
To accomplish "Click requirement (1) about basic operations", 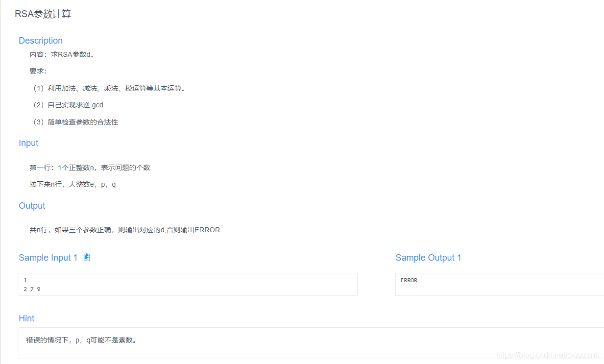I will [x=109, y=88].
